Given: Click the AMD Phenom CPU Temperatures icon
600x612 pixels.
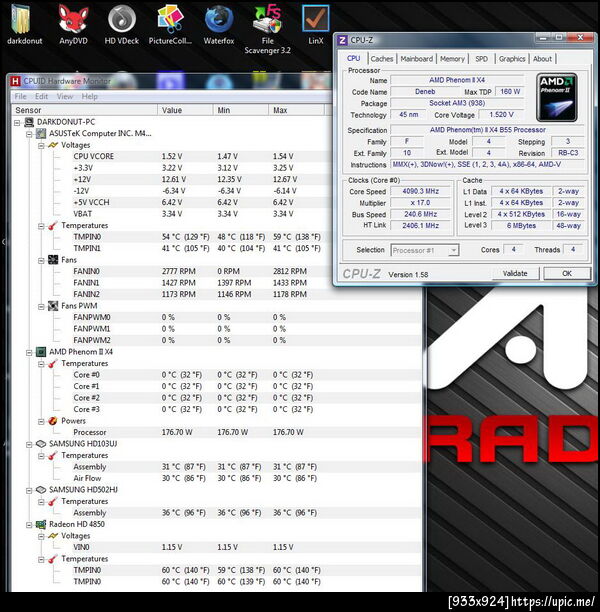Looking at the screenshot, I should [53, 363].
